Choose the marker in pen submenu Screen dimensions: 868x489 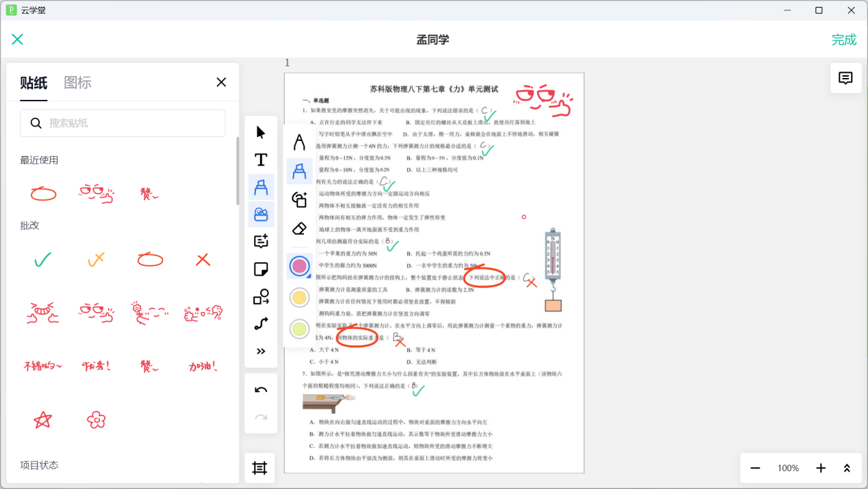click(x=299, y=171)
